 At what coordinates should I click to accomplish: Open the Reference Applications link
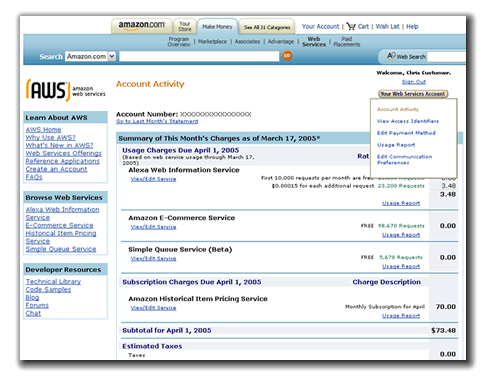tap(62, 161)
